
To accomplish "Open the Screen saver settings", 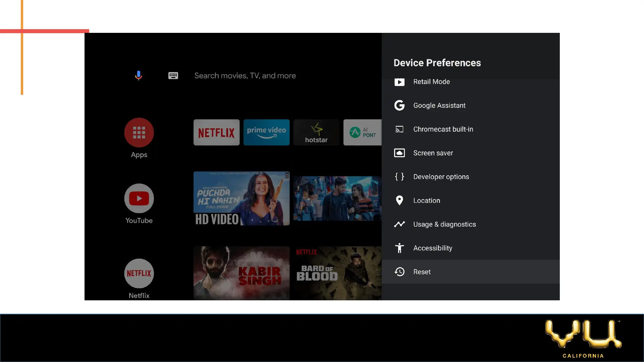I will tap(433, 153).
